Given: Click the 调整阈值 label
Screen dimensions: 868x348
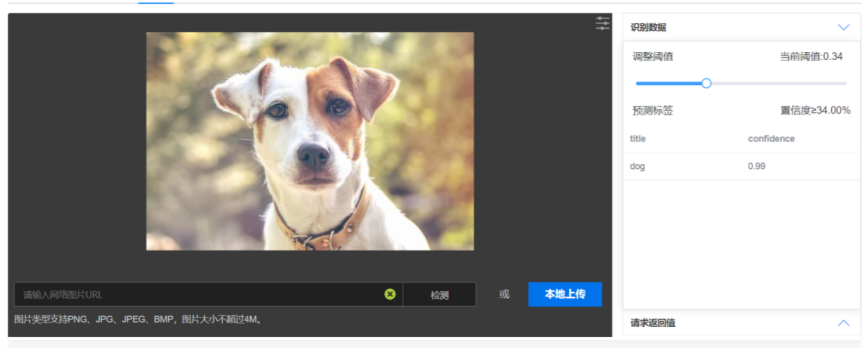Looking at the screenshot, I should [653, 57].
